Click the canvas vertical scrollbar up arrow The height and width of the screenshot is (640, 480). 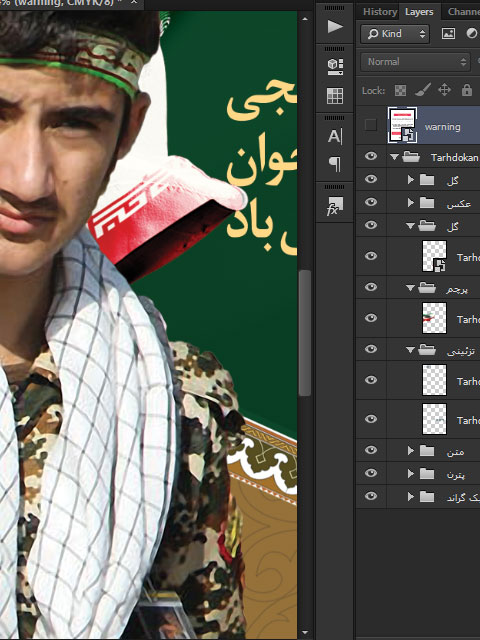(304, 19)
